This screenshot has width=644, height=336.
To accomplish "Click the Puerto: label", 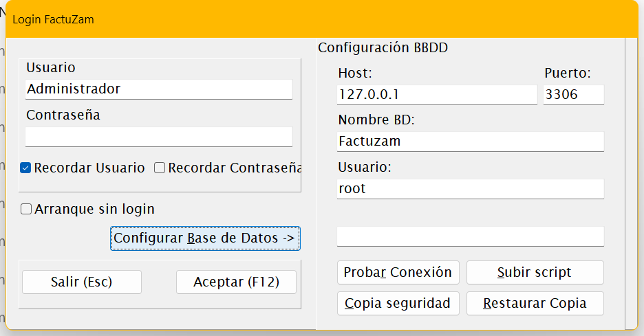I will (568, 73).
